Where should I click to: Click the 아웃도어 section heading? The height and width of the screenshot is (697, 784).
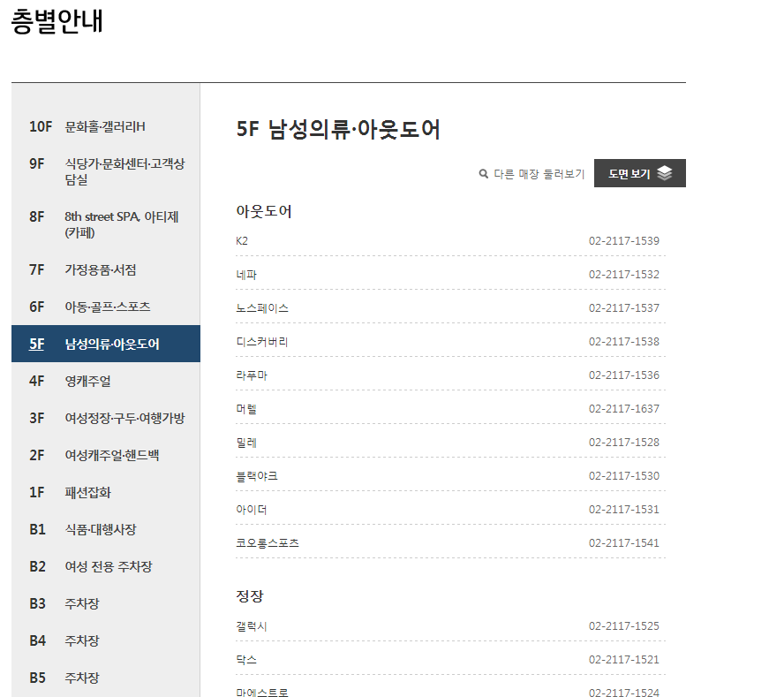click(x=263, y=211)
